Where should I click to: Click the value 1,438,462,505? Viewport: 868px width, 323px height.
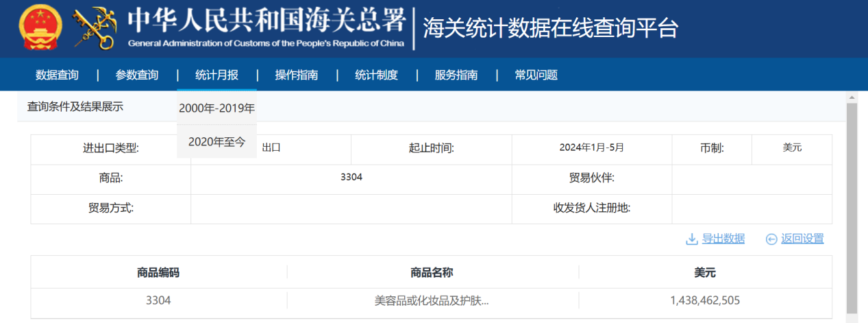pyautogui.click(x=705, y=300)
